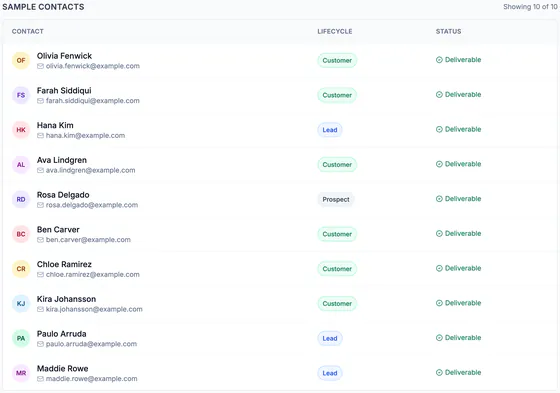Select the name Ben Carver
Viewport: 560px width, 393px height.
[58, 229]
